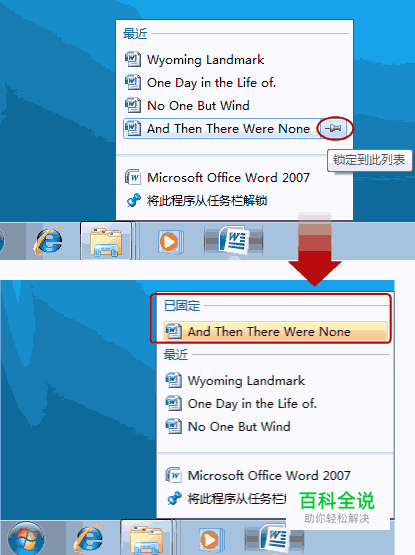Screen dimensions: 415x555
Task: Launch Windows Media Player from upper taskbar
Action: tap(170, 242)
